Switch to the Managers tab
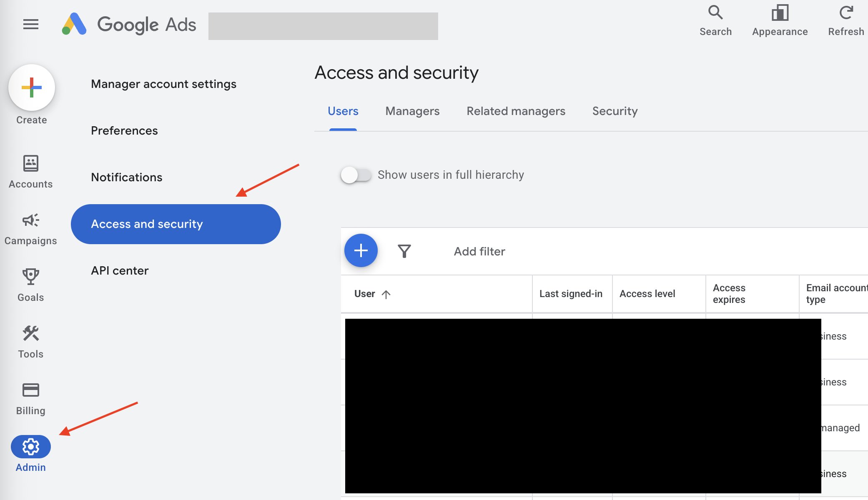The width and height of the screenshot is (868, 500). point(412,111)
